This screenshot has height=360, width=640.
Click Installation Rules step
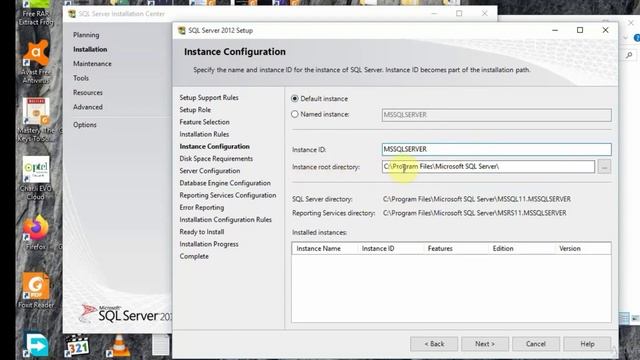[204, 134]
